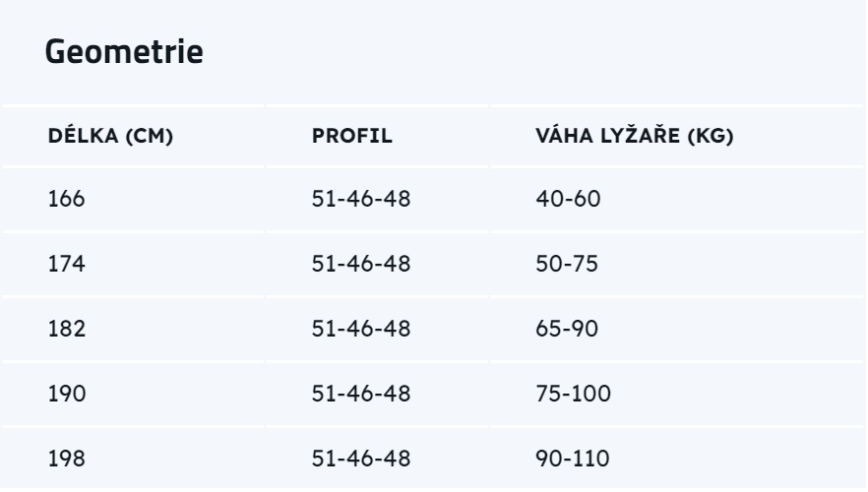Click the 65-90 skier weight cell
Viewport: 868px width, 492px height.
(x=567, y=329)
